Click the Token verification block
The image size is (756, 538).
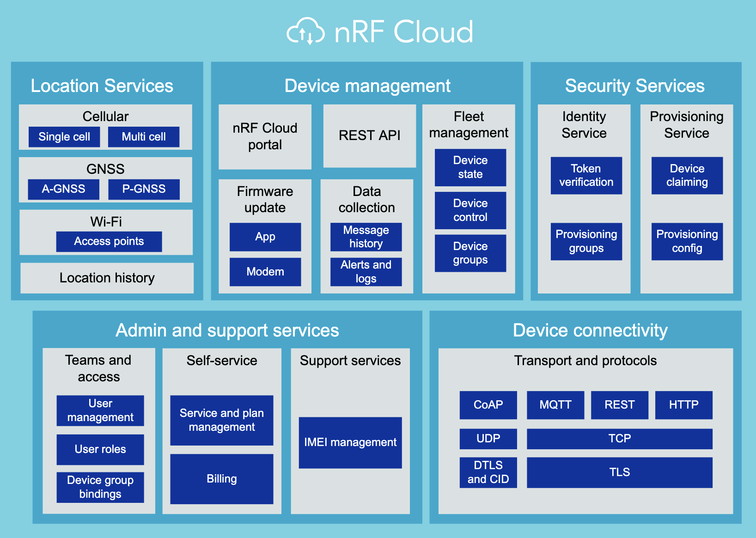coord(586,175)
